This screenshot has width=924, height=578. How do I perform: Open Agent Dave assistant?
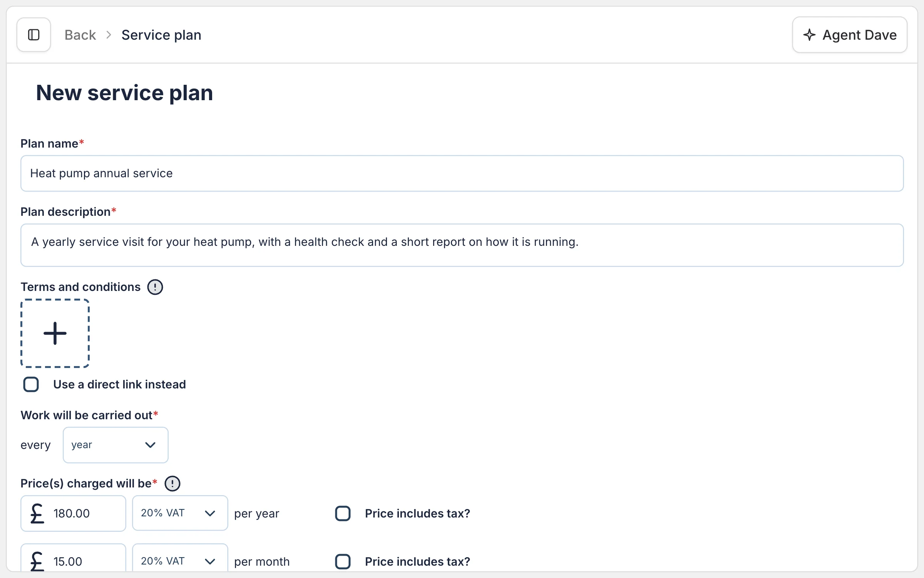pos(850,35)
